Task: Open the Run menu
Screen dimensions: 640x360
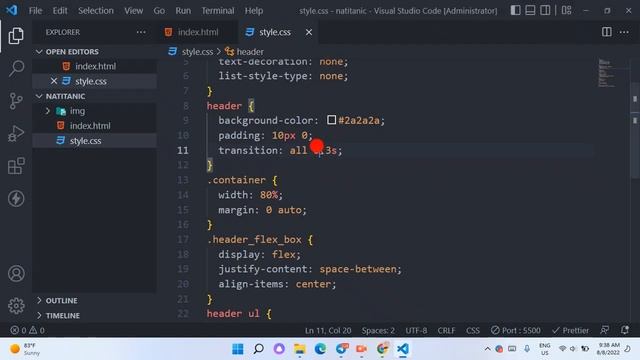Action: click(183, 11)
